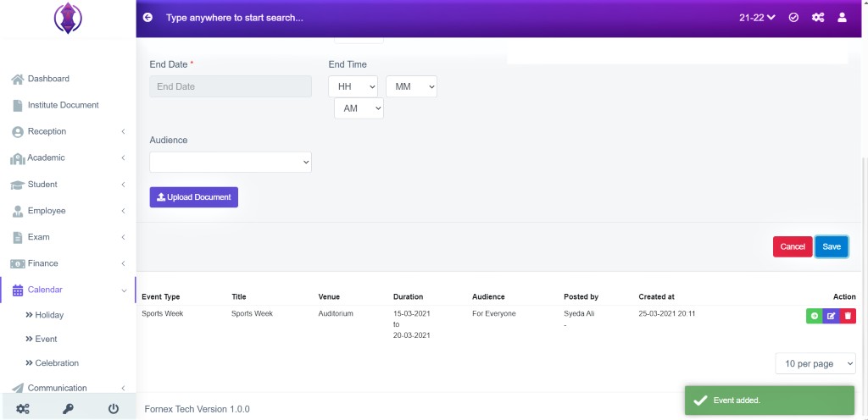Click the Auditorium venue cell

click(336, 314)
